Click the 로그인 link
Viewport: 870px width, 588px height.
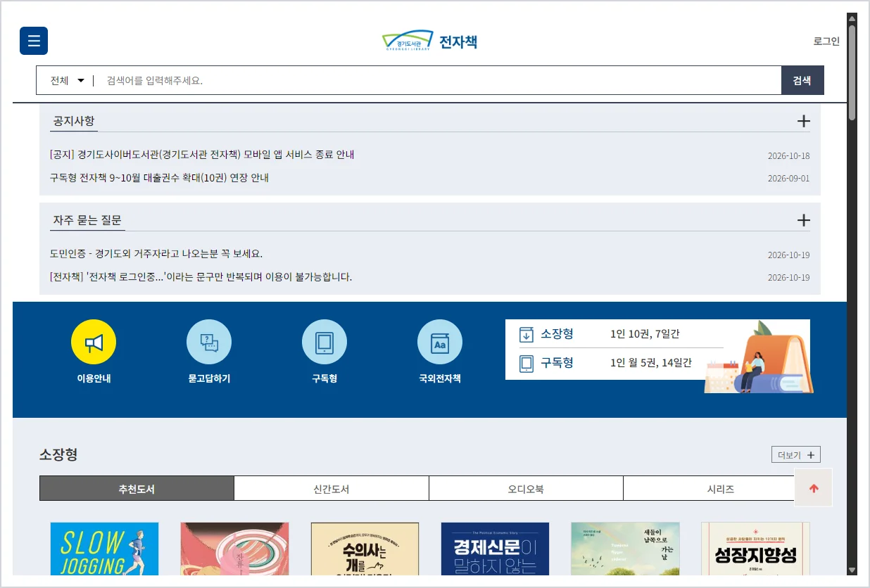[x=826, y=41]
